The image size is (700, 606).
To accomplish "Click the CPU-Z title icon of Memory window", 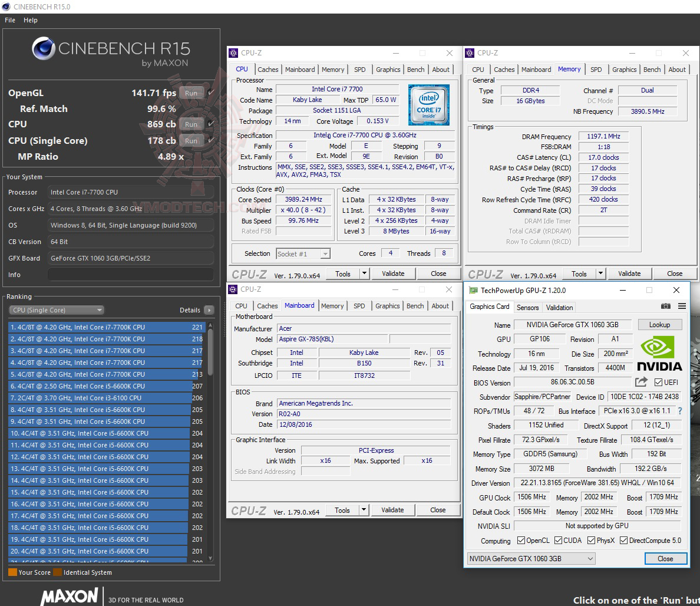I will tap(470, 53).
